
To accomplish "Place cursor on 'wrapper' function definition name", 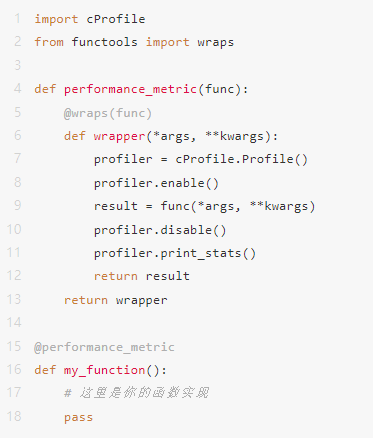I will coord(119,136).
